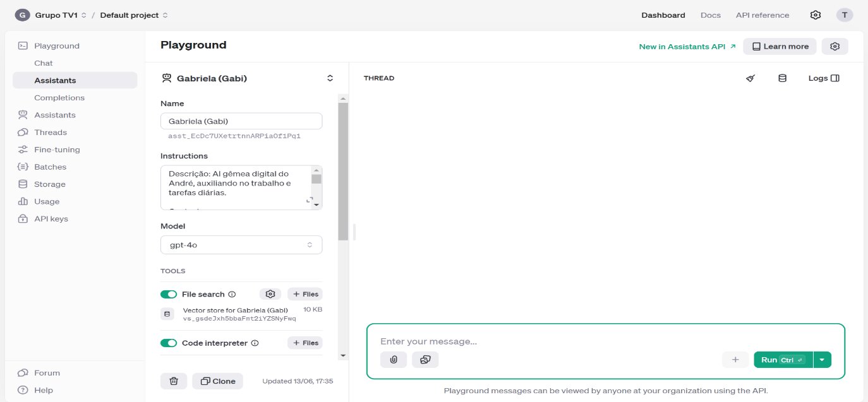Viewport: 868px width, 402px height.
Task: Click the message tools icon next to paperclip
Action: coord(425,360)
